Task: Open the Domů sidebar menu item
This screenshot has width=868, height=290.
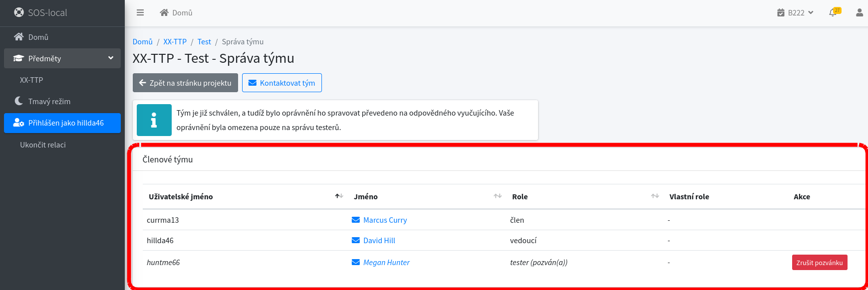Action: tap(62, 37)
